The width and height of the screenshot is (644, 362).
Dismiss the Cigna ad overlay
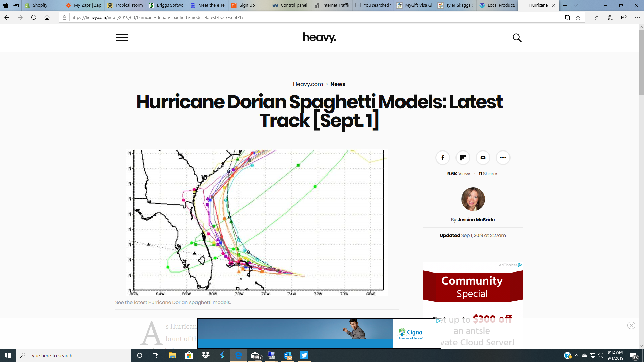(x=631, y=325)
